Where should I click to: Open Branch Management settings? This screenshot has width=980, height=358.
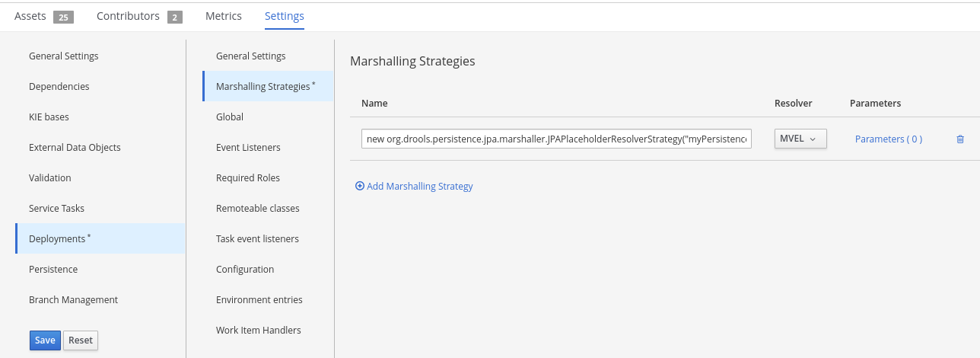coord(73,300)
